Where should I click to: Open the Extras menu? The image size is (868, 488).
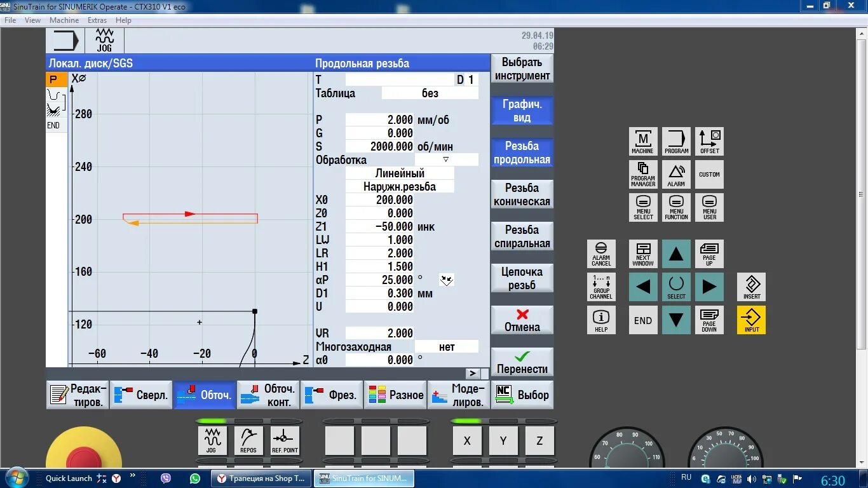coord(97,20)
